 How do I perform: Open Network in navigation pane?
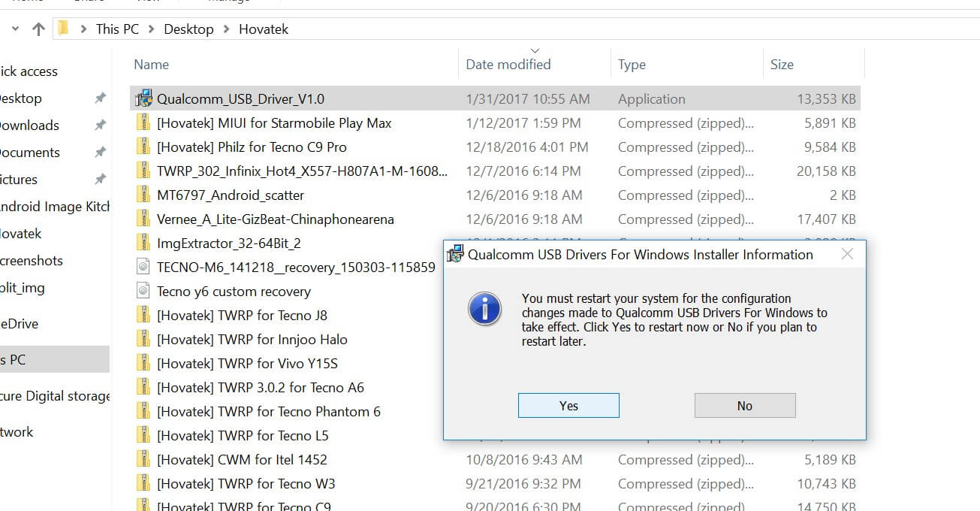pyautogui.click(x=17, y=432)
